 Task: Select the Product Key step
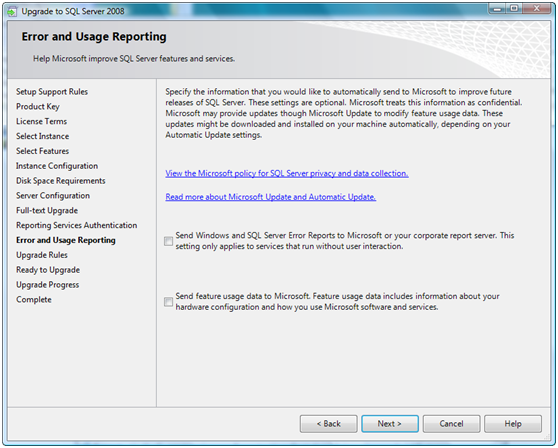38,107
